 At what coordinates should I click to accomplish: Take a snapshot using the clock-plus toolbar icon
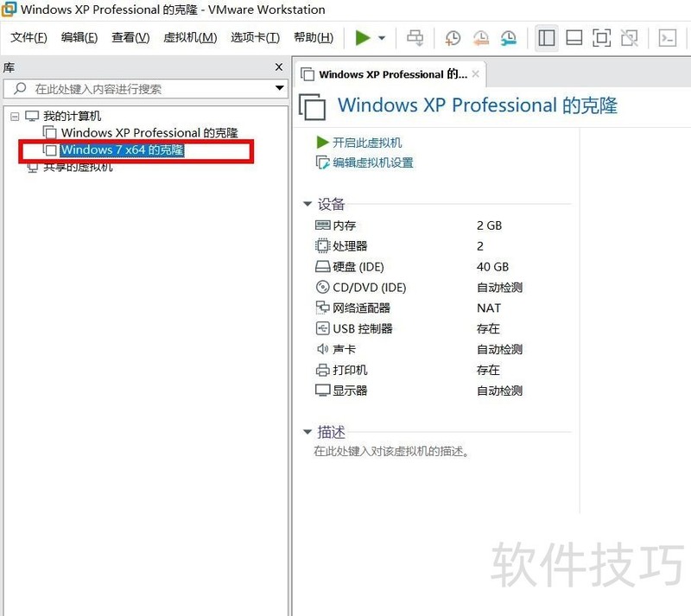[x=451, y=37]
